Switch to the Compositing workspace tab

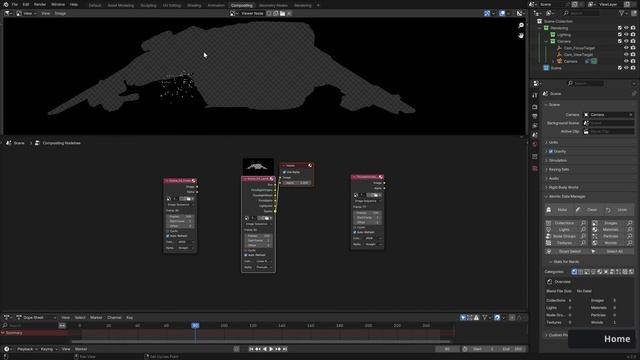tap(242, 5)
